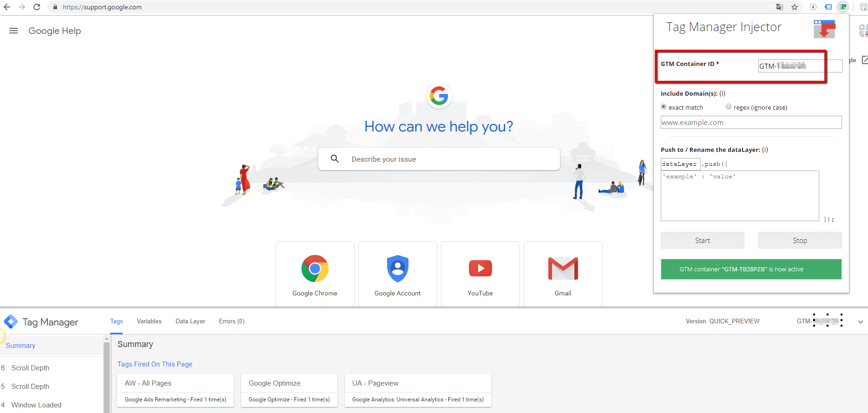Expand the GTM container dropdown chevron
Image resolution: width=868 pixels, height=413 pixels.
[861, 321]
